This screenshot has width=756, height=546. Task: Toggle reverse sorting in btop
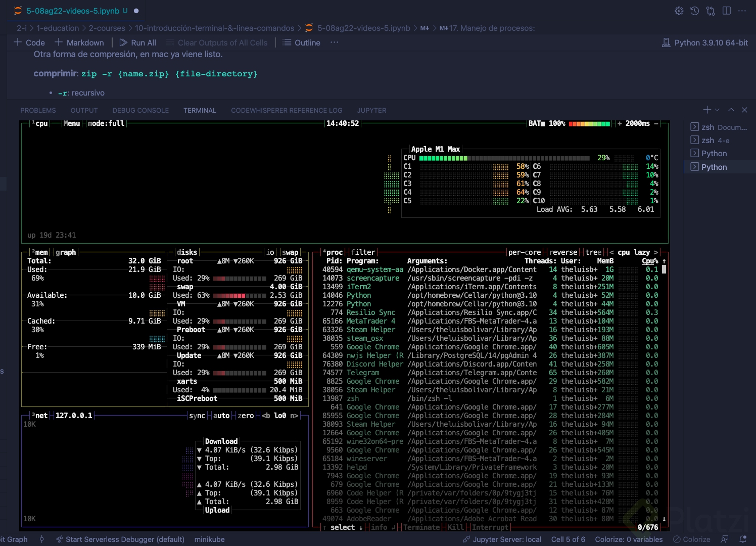[x=563, y=252]
